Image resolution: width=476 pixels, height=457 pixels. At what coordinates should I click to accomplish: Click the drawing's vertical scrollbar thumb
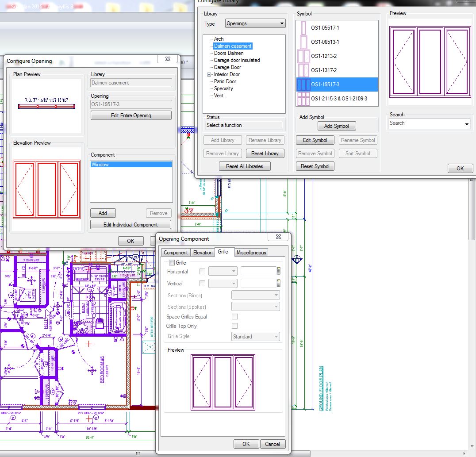(472, 210)
